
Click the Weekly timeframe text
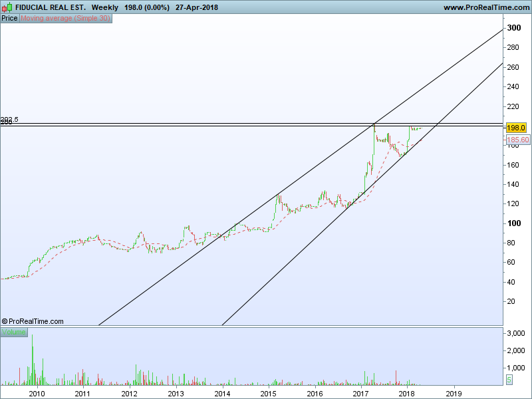click(105, 7)
